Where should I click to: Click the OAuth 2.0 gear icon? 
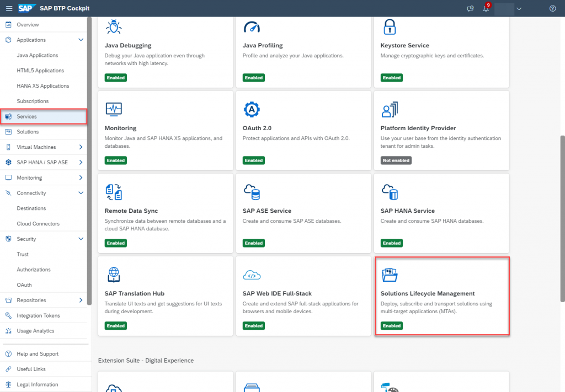pyautogui.click(x=252, y=109)
